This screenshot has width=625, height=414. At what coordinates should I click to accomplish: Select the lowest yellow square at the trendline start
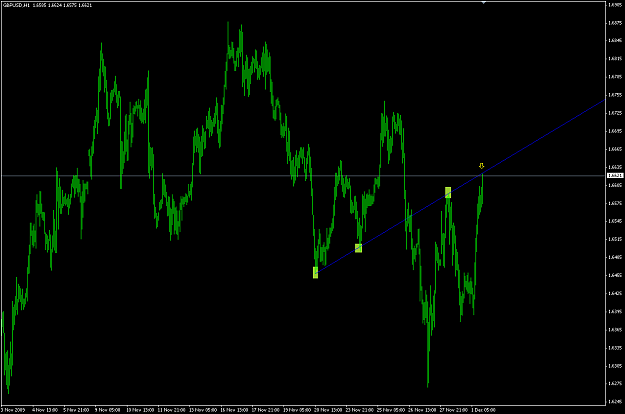tap(315, 273)
